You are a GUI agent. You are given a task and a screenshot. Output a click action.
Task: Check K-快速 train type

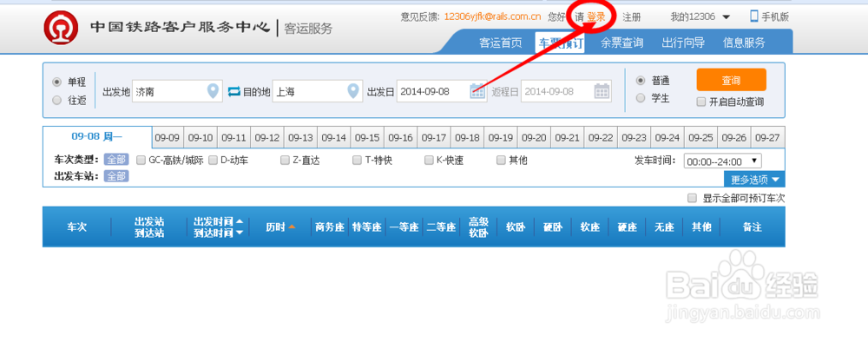coord(429,161)
